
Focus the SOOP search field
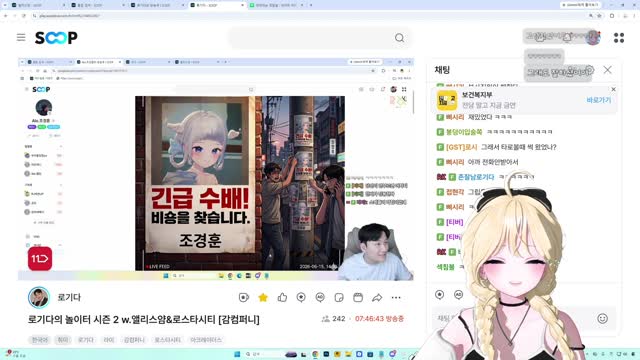point(320,38)
